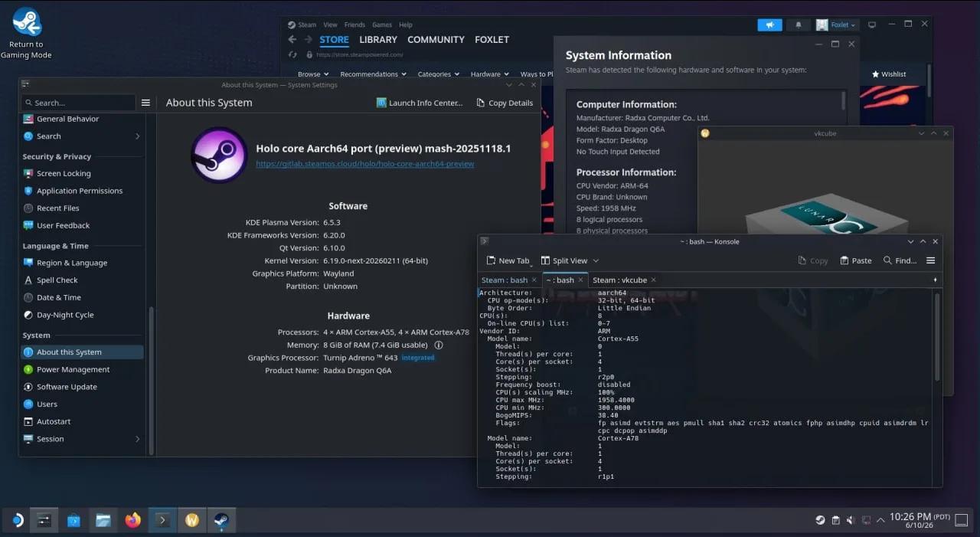
Task: Expand the Categories dropdown in Steam store
Action: click(x=438, y=74)
